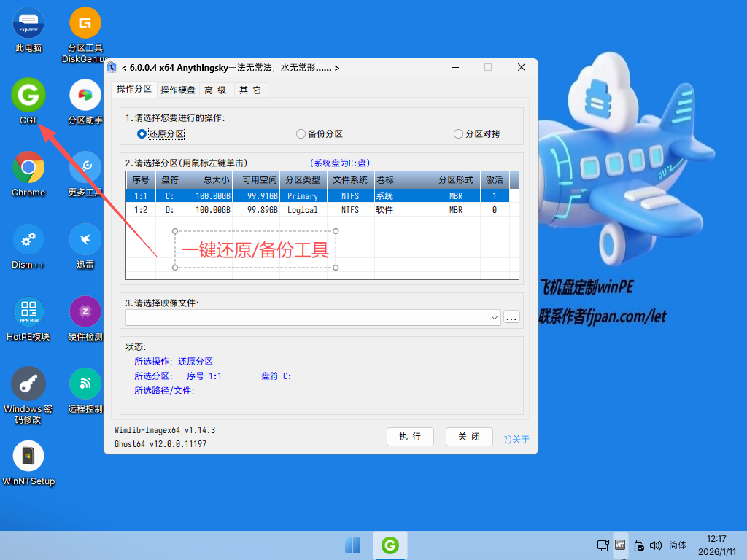Launch the CGI backup tool
Screen dimensions: 747x560
[x=28, y=96]
